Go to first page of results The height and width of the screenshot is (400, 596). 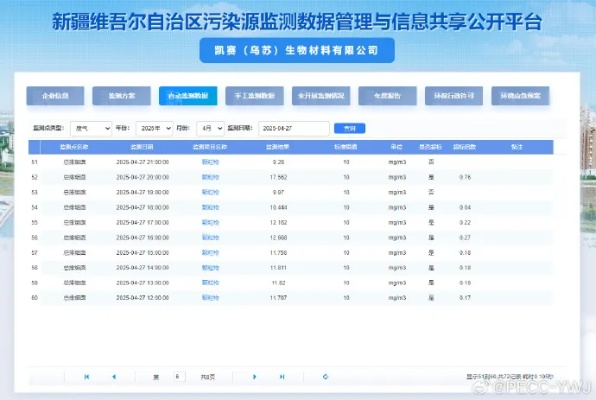(87, 377)
